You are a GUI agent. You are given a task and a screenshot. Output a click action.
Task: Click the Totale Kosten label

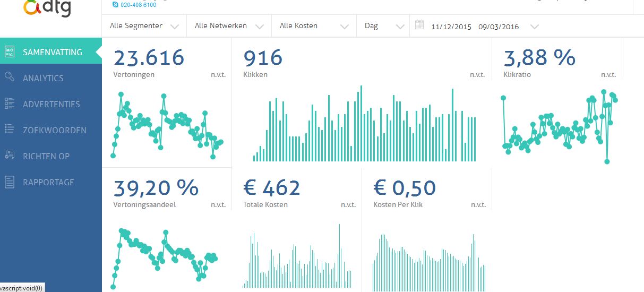[265, 204]
